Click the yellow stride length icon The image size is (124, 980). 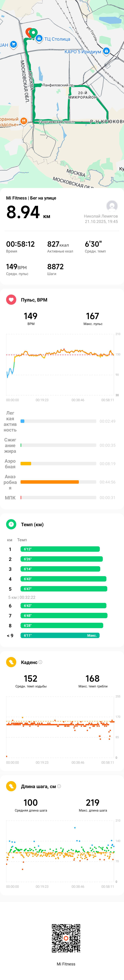11,786
